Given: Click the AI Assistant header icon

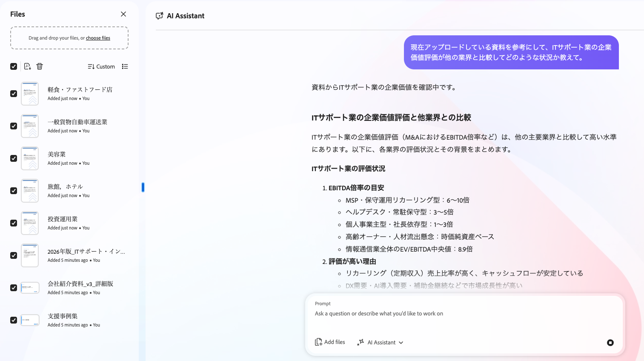Looking at the screenshot, I should [160, 16].
